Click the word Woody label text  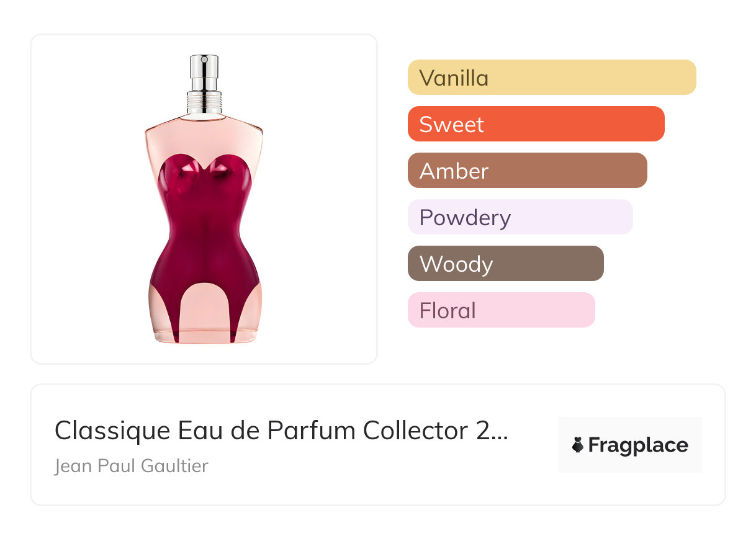point(456,265)
